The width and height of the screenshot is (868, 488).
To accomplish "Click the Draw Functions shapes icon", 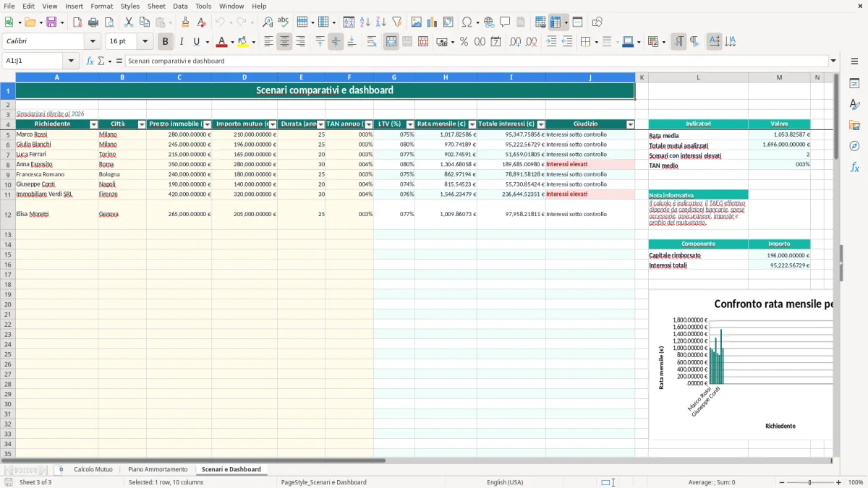I will click(x=597, y=22).
